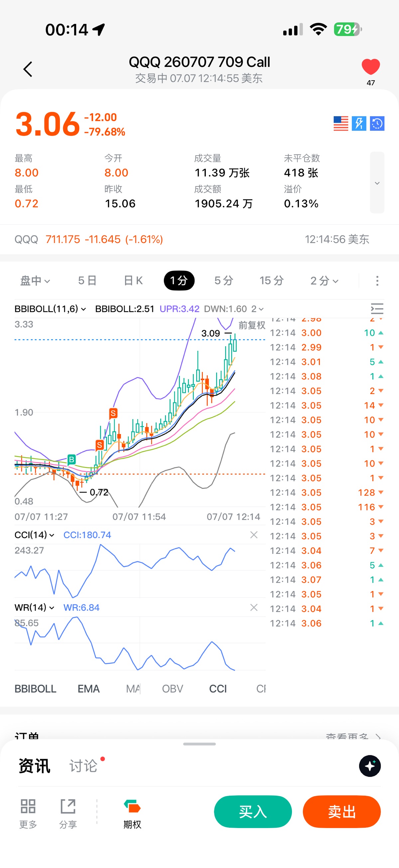Select the OBV indicator option
The image size is (399, 868).
(172, 689)
